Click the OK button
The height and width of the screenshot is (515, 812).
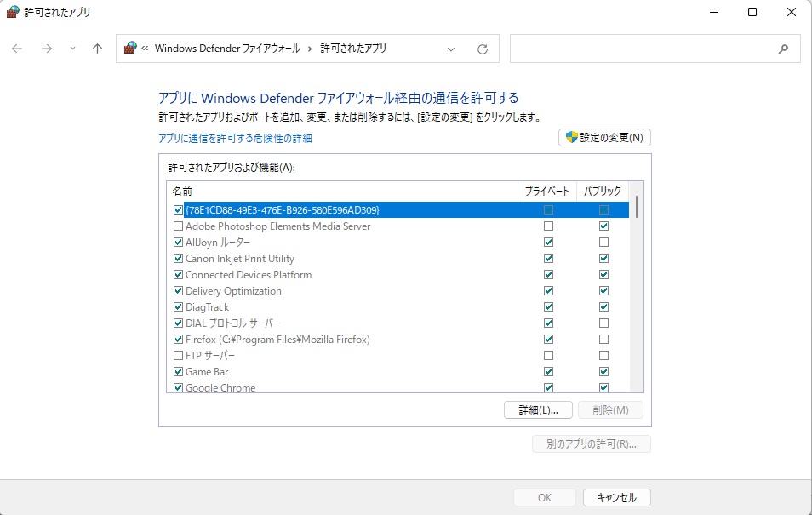coord(544,497)
